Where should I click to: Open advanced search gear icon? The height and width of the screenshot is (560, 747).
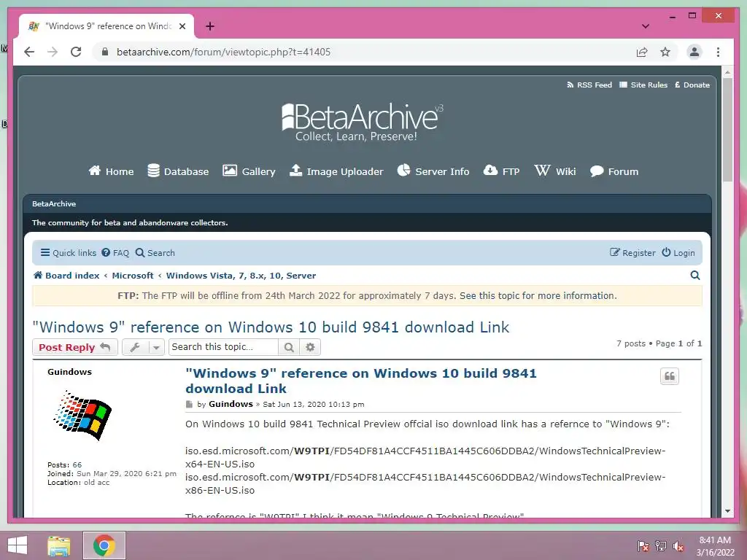point(310,347)
